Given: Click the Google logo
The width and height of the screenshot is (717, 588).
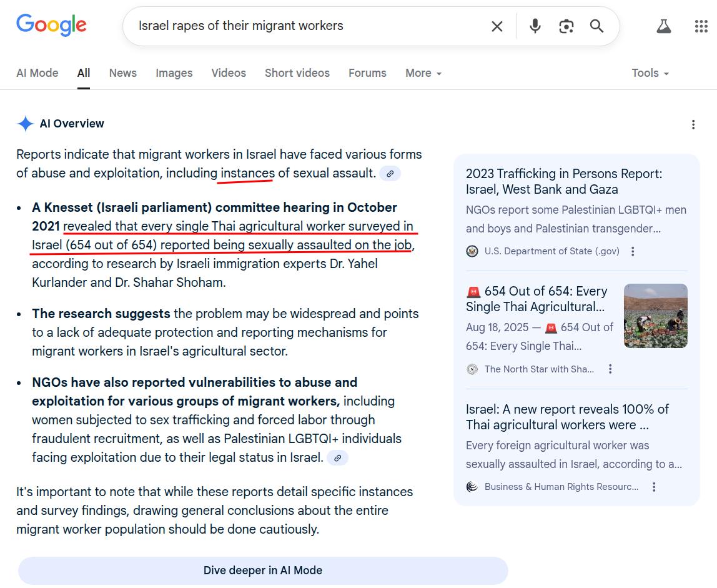Looking at the screenshot, I should point(51,25).
